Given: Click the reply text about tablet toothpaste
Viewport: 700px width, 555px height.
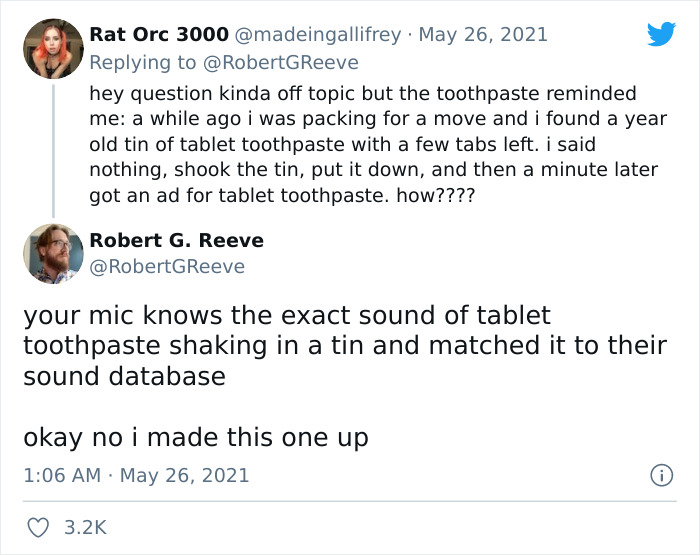Looking at the screenshot, I should (x=370, y=145).
